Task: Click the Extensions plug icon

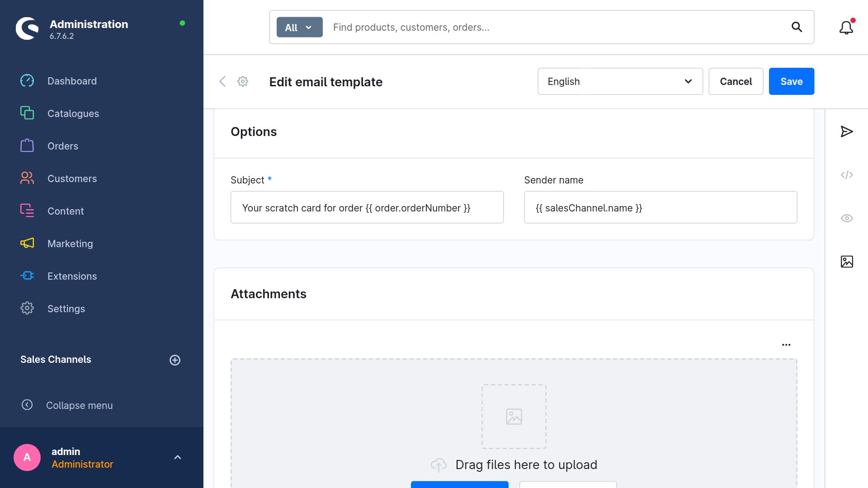Action: coord(27,276)
